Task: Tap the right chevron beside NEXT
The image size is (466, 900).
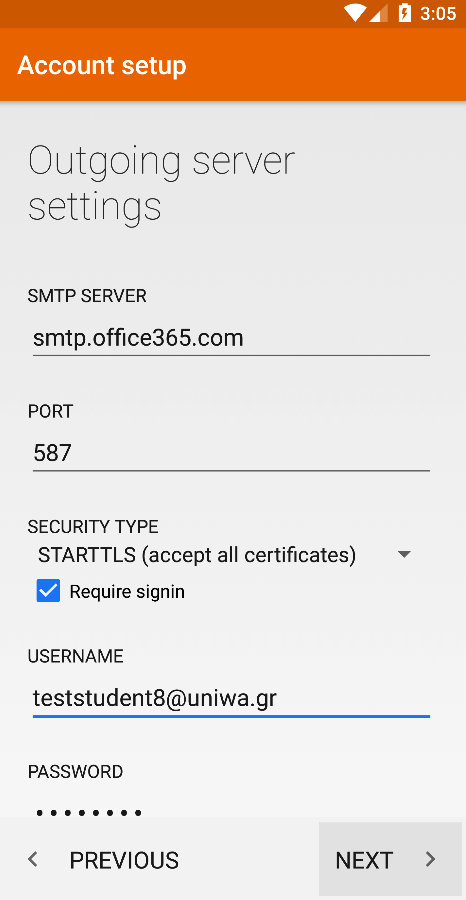Action: pyautogui.click(x=430, y=859)
